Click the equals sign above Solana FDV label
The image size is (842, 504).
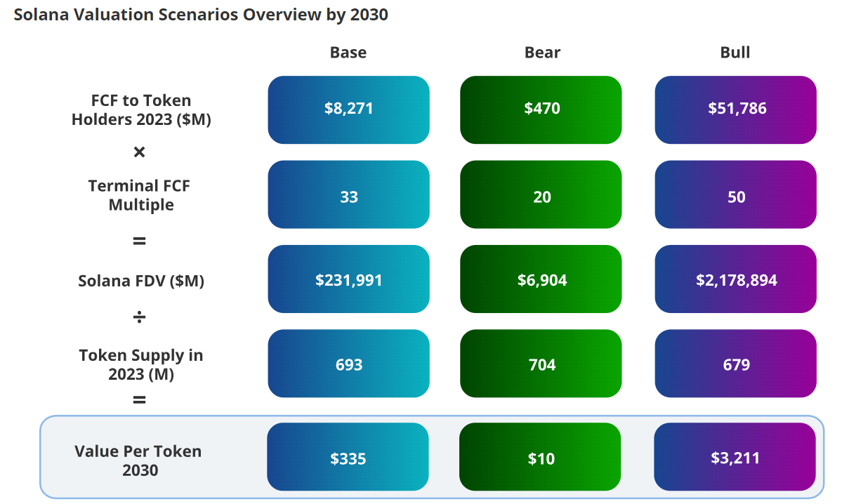click(140, 241)
